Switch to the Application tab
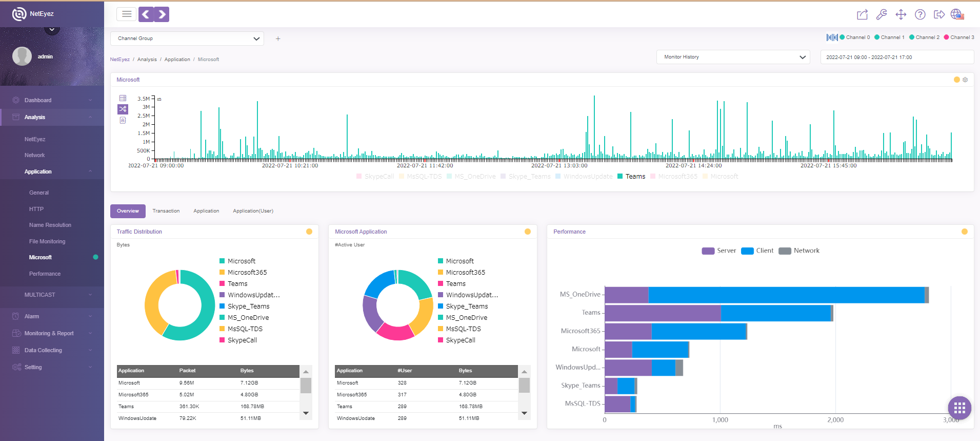Screen dimensions: 980x441 tap(206, 211)
